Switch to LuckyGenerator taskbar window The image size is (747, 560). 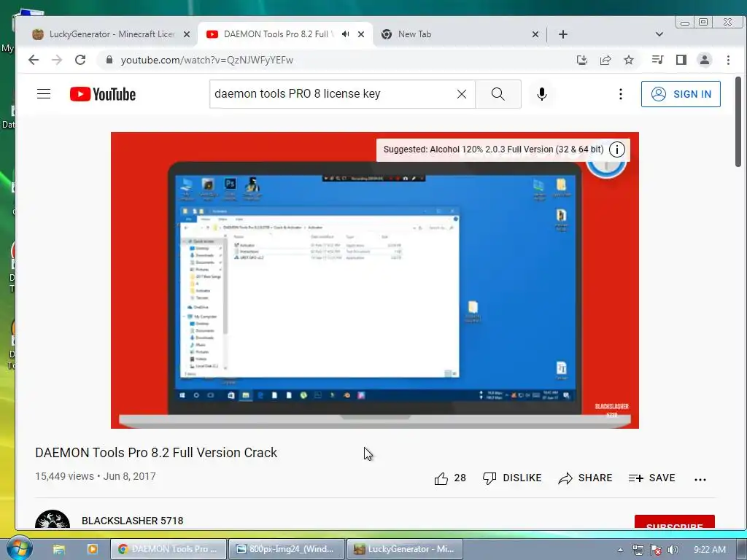point(404,549)
